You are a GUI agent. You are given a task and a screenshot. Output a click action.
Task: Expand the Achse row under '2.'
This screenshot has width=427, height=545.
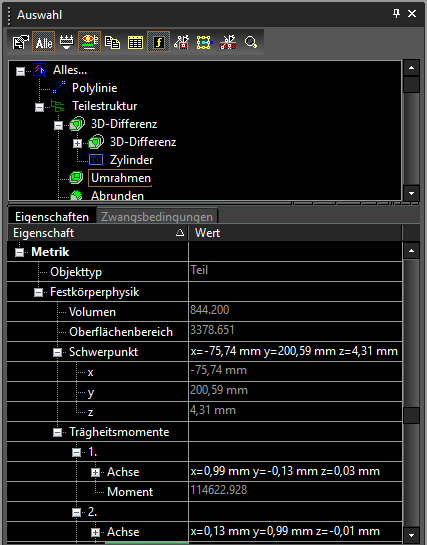[96, 532]
